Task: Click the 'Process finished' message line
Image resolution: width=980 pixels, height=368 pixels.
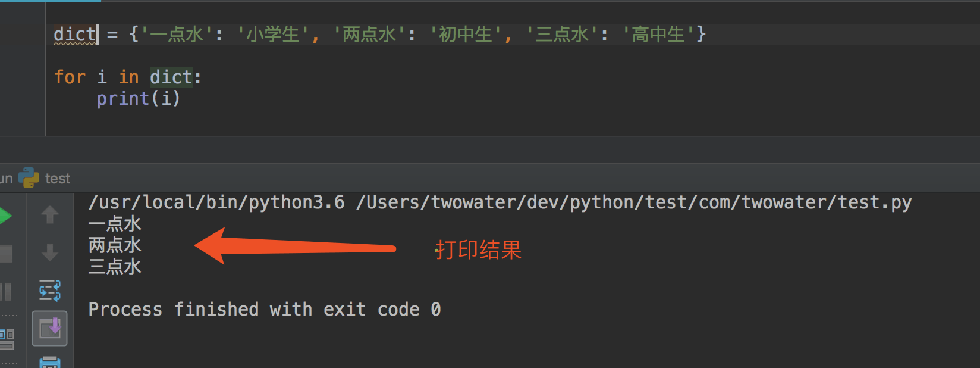Action: click(x=264, y=310)
